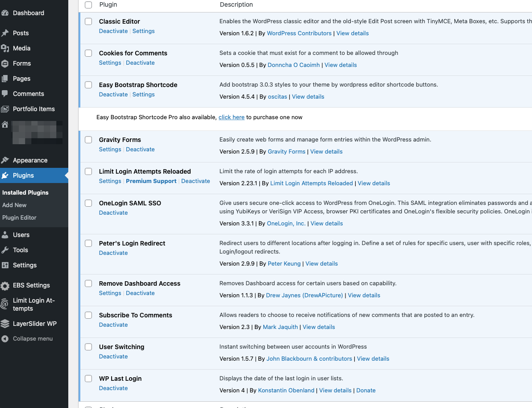Click the Dashboard gauge icon
This screenshot has width=532, height=408.
tap(5, 13)
